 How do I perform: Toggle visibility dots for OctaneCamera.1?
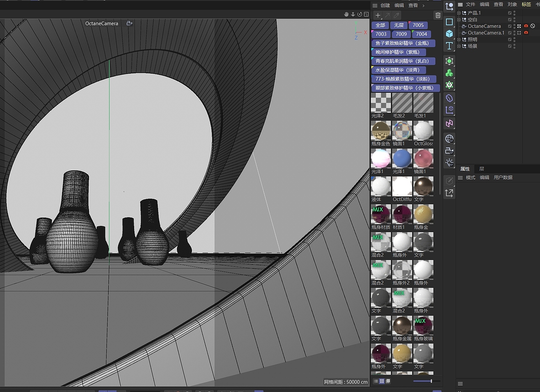click(514, 32)
